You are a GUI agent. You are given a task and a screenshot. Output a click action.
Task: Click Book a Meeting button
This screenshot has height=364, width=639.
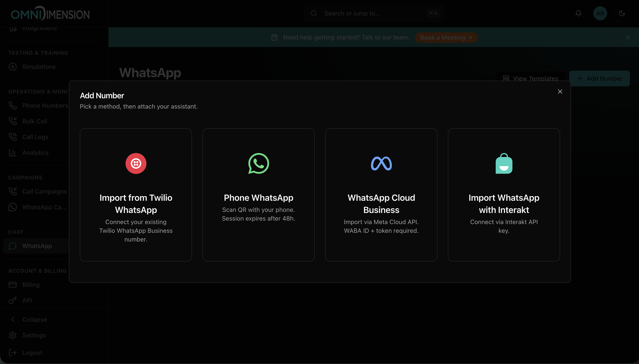point(446,37)
